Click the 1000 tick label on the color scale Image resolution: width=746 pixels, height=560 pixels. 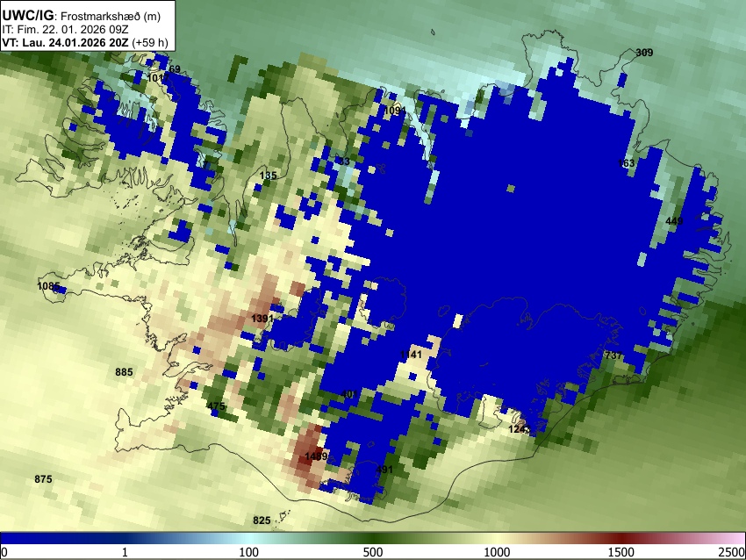(x=497, y=552)
